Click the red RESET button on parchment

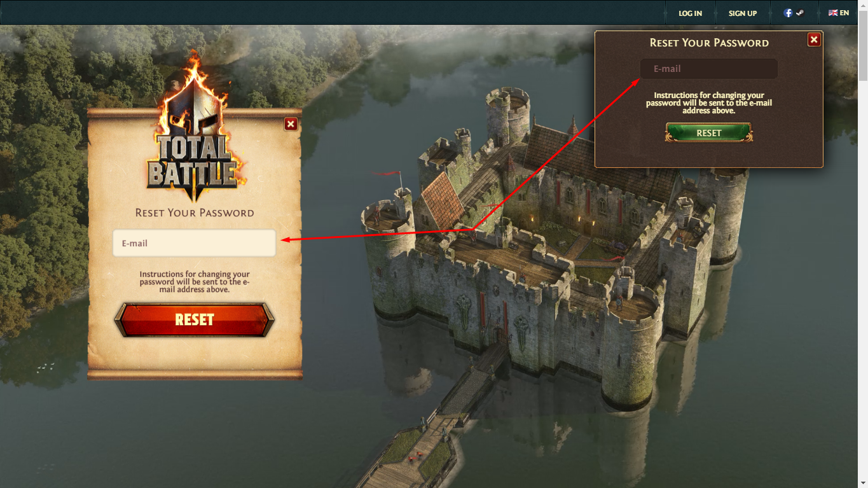195,319
